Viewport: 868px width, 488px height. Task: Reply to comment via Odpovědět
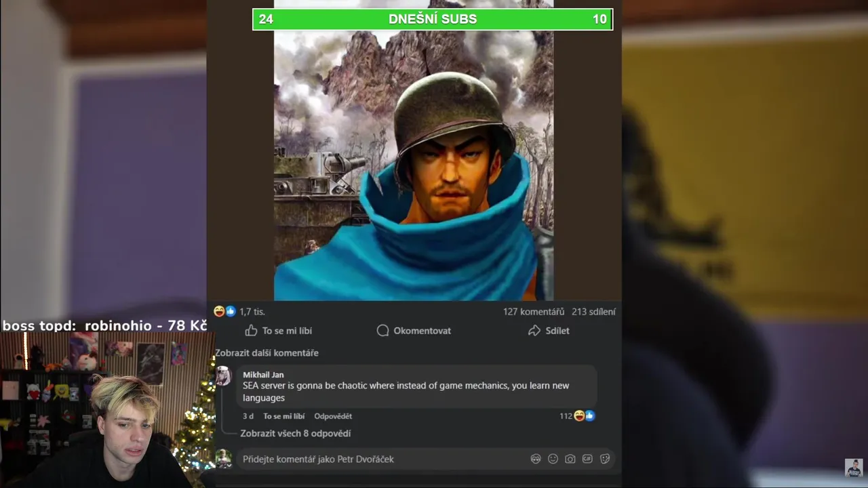[333, 416]
